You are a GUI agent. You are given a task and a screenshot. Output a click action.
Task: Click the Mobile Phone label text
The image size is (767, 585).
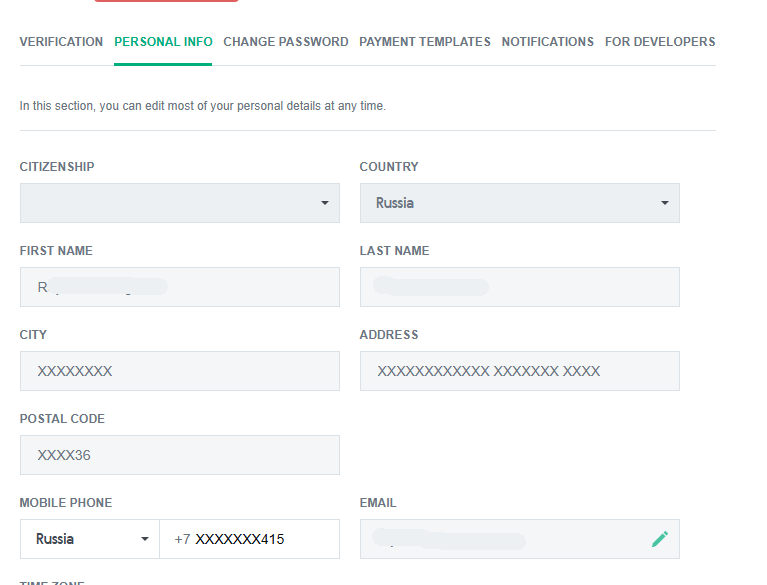[66, 503]
